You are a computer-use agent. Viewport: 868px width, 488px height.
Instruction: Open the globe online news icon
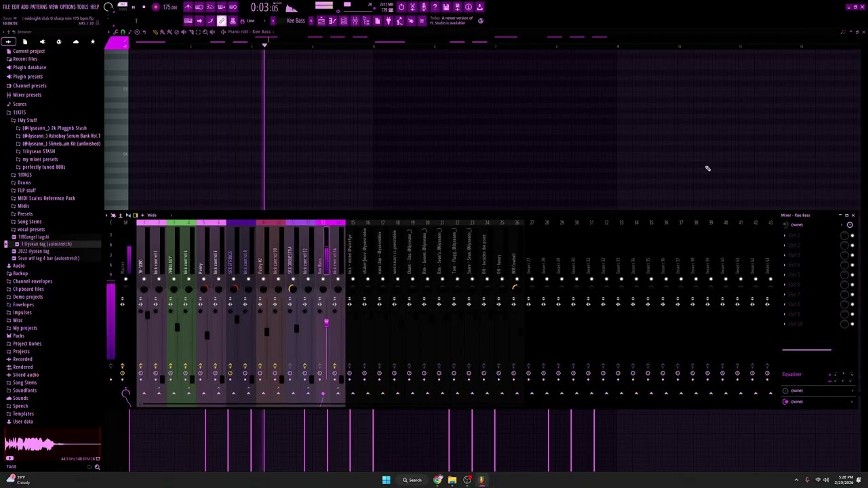[x=480, y=21]
